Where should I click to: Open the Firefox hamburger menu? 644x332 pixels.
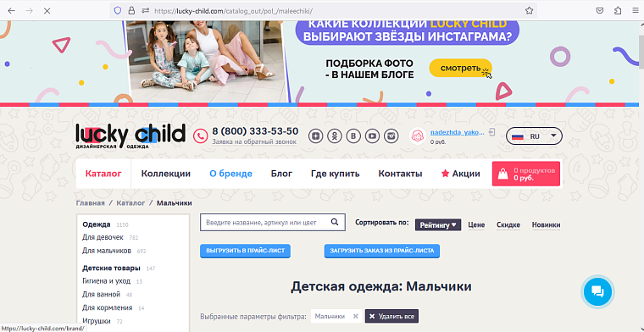pos(636,11)
